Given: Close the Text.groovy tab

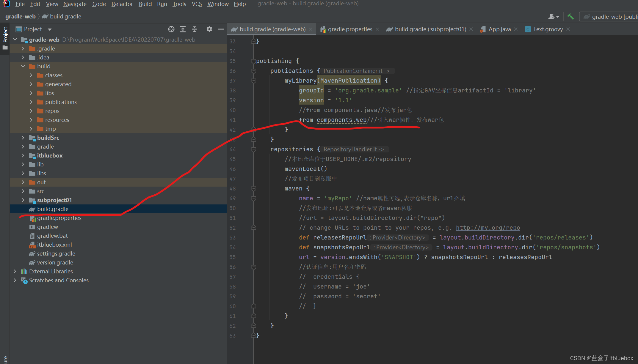Looking at the screenshot, I should 568,29.
